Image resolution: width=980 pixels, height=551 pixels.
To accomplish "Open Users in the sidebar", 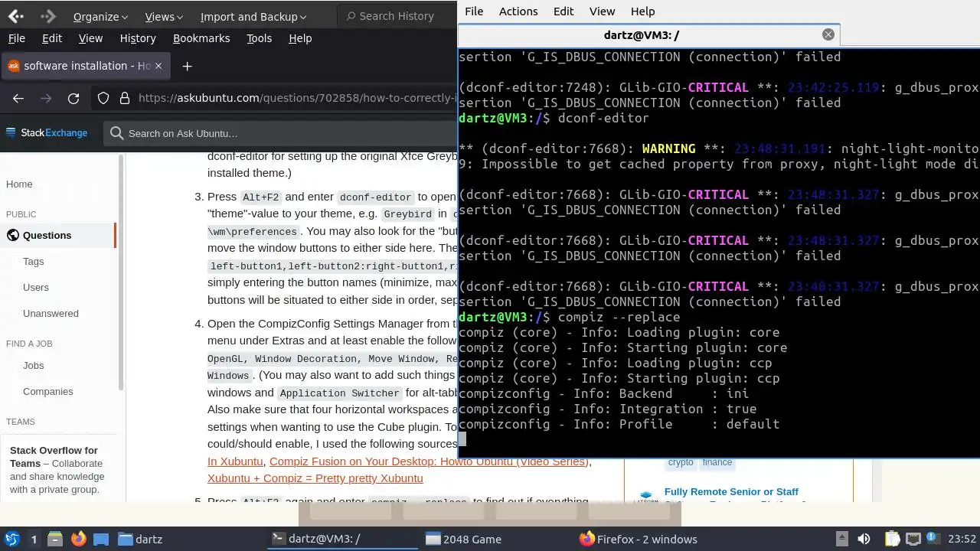I will tap(36, 287).
